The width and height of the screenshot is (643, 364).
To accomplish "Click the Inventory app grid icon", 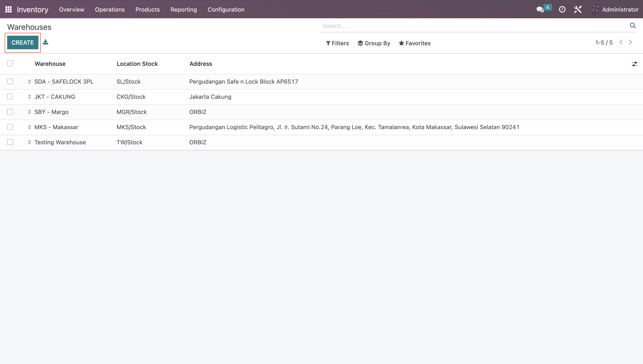I will point(8,9).
